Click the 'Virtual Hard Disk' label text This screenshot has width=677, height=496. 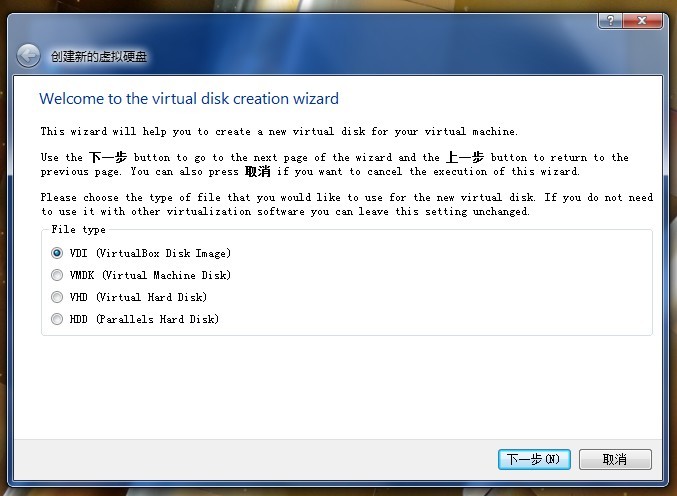(151, 297)
